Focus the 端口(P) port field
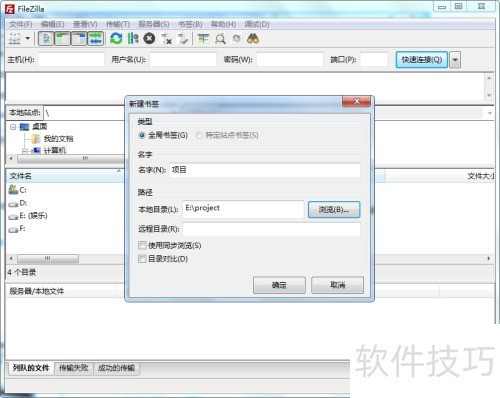 [x=374, y=60]
